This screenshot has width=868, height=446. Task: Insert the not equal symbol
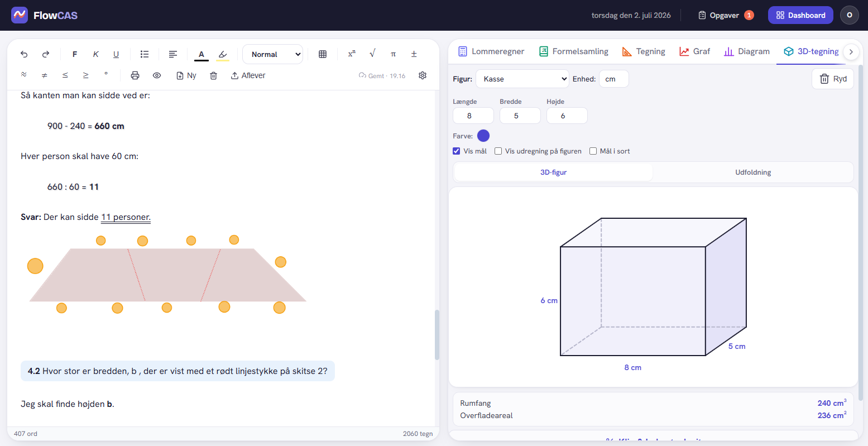[x=45, y=75]
